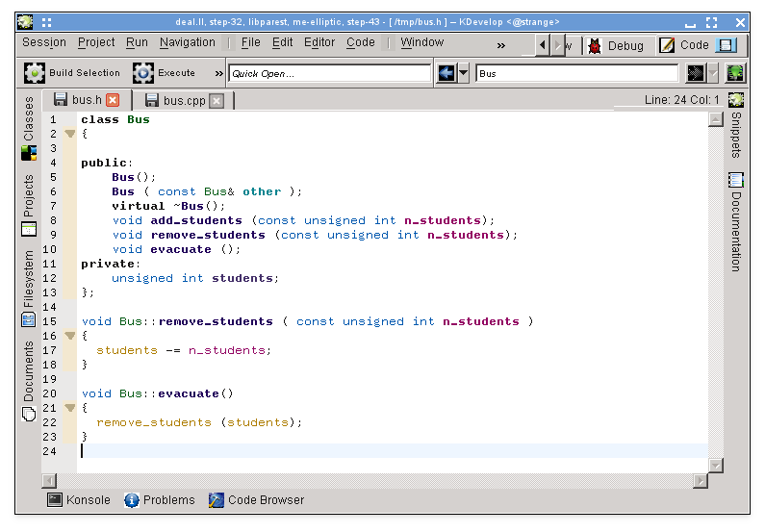Open the Code Browser tool view
765x532 pixels.
click(257, 500)
